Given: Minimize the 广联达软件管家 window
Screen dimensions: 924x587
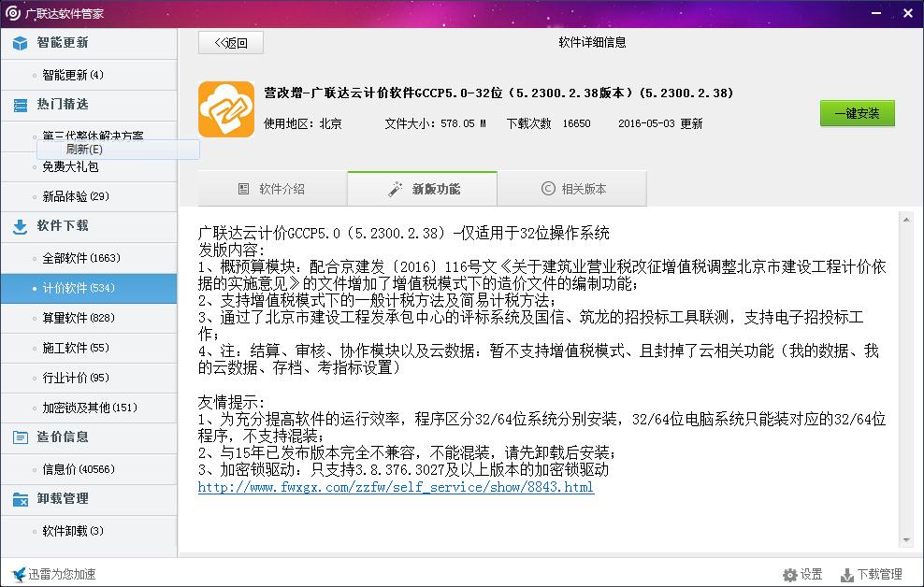Looking at the screenshot, I should 876,12.
